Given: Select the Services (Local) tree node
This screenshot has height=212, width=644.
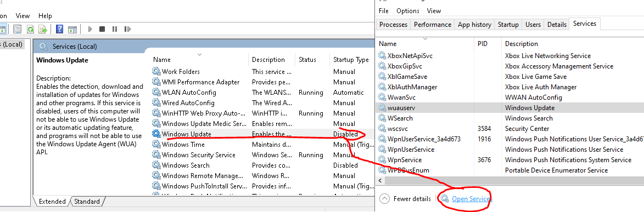Looking at the screenshot, I should point(12,44).
